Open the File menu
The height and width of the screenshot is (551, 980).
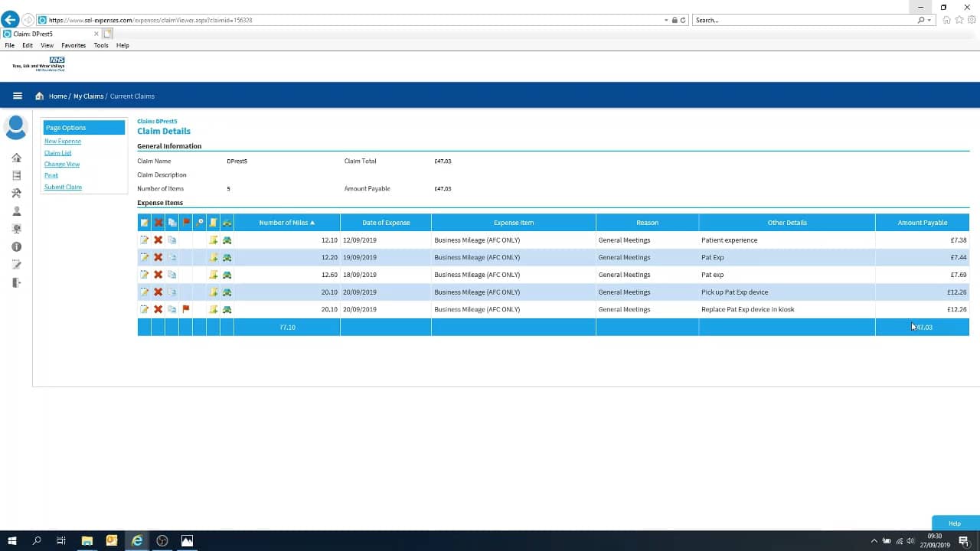pyautogui.click(x=9, y=45)
